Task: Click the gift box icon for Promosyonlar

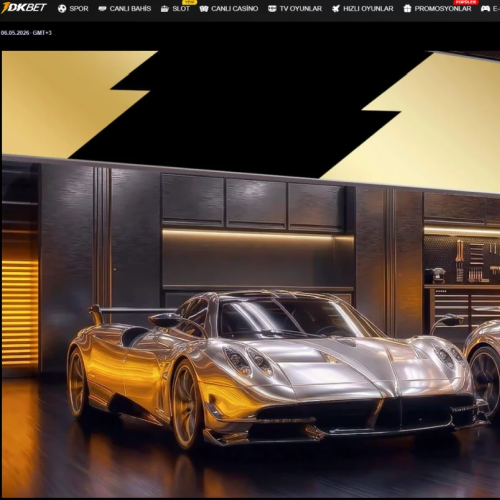Action: coord(407,9)
